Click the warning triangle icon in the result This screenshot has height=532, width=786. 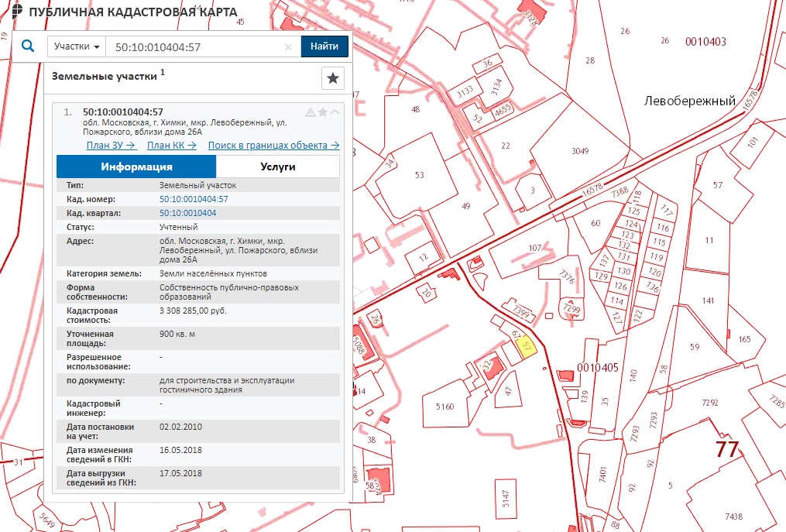pyautogui.click(x=311, y=112)
